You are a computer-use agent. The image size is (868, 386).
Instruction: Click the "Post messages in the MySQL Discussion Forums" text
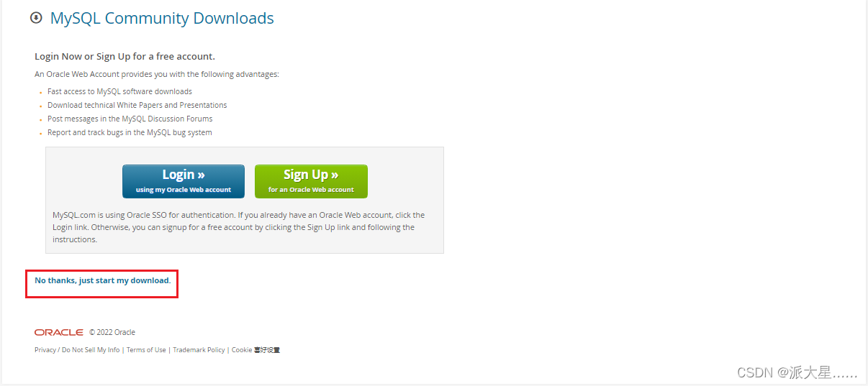pyautogui.click(x=130, y=119)
